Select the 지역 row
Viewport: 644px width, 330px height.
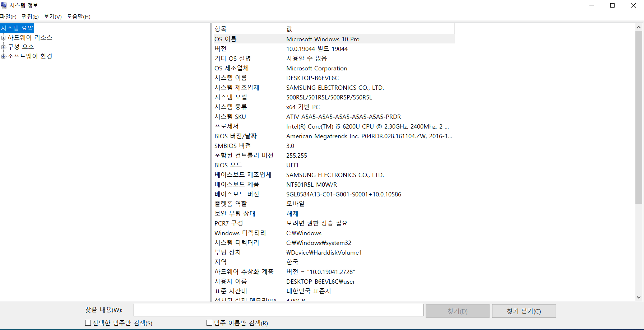[333, 262]
